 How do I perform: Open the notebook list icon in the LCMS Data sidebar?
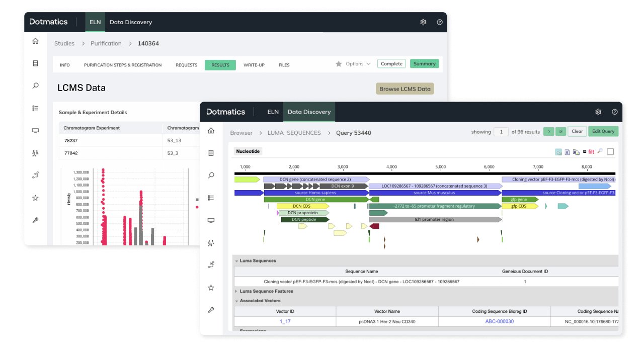[x=35, y=63]
